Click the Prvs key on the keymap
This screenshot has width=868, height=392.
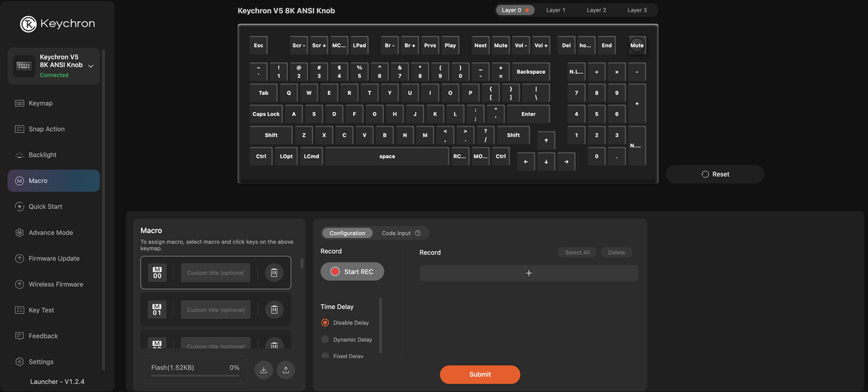click(x=430, y=45)
